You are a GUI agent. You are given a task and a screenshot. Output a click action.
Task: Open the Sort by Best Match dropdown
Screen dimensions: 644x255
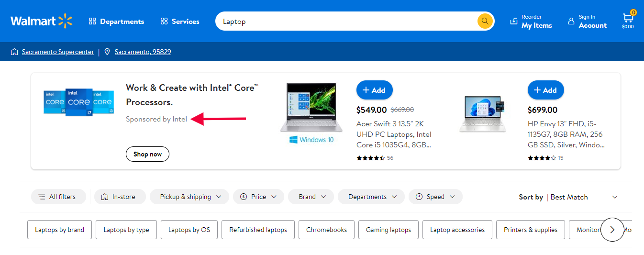[x=568, y=197]
